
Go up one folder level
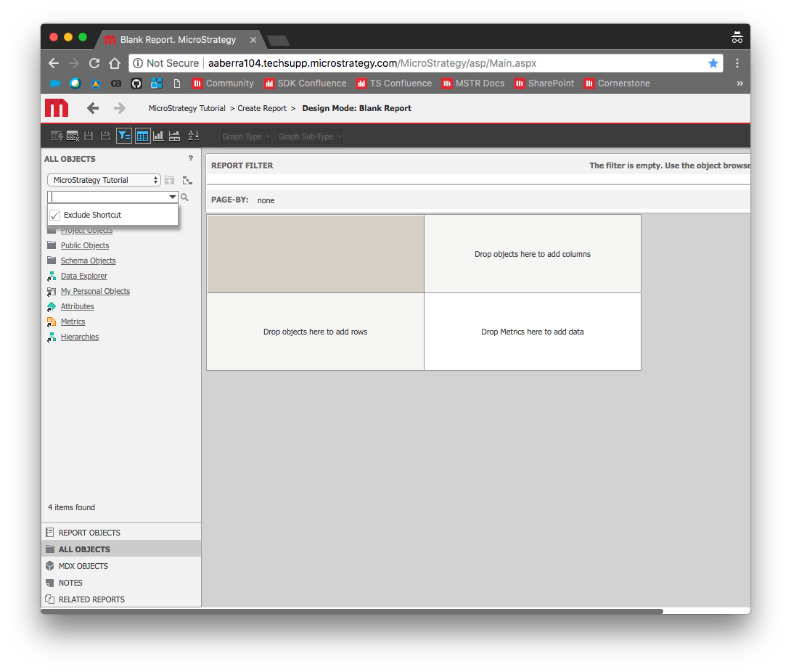coord(170,180)
